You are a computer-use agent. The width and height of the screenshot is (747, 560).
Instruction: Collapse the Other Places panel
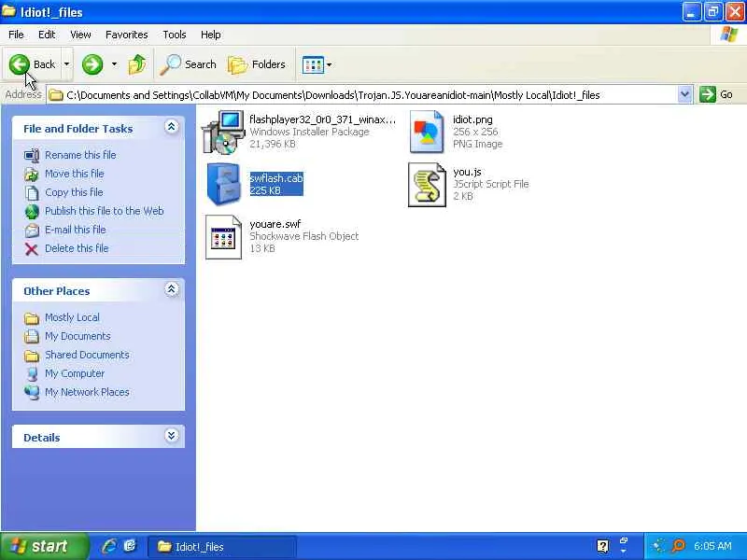172,289
